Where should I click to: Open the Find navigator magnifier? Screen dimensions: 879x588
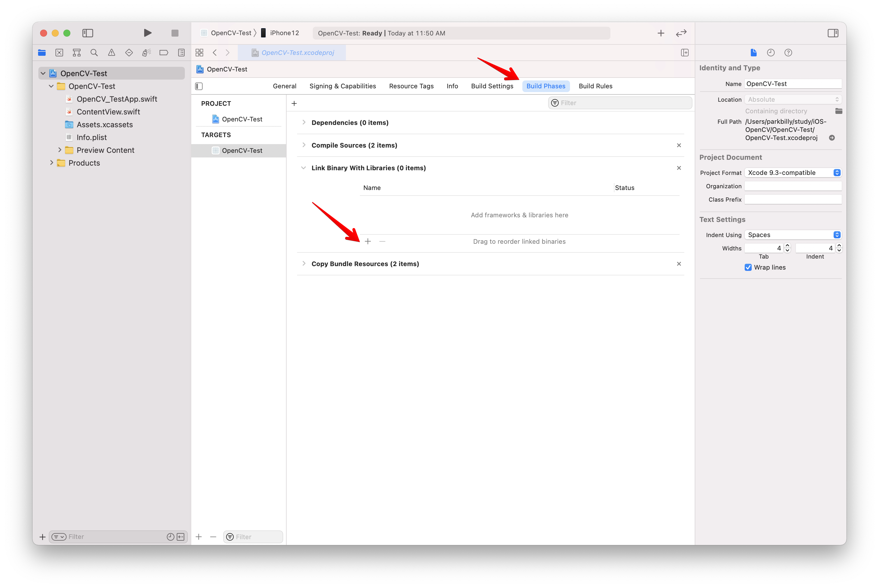click(94, 53)
